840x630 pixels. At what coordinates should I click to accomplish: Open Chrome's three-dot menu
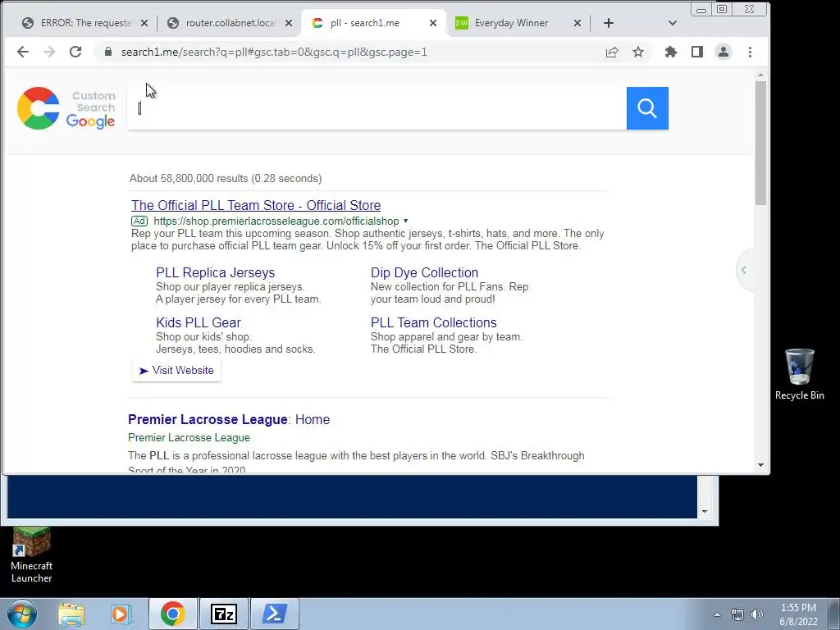750,52
